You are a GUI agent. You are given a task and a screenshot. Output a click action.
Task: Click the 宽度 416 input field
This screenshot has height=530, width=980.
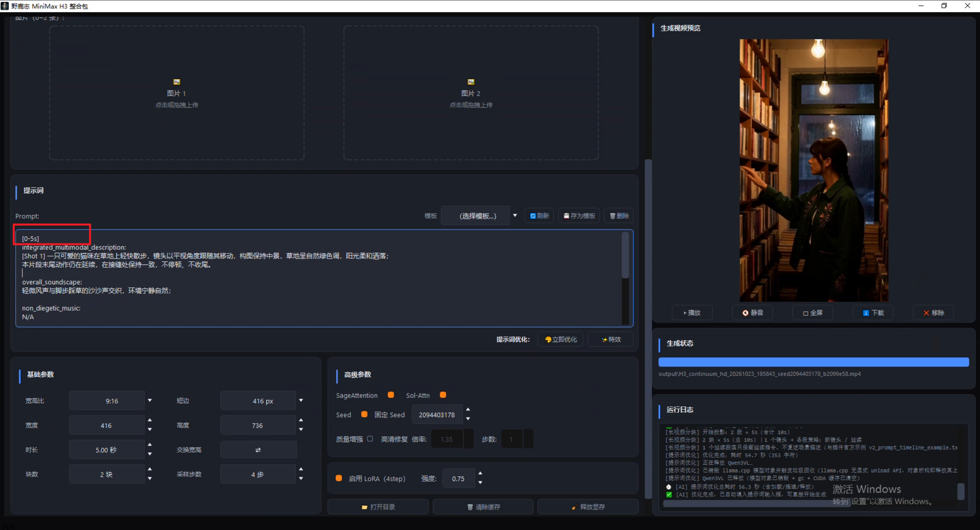[106, 425]
